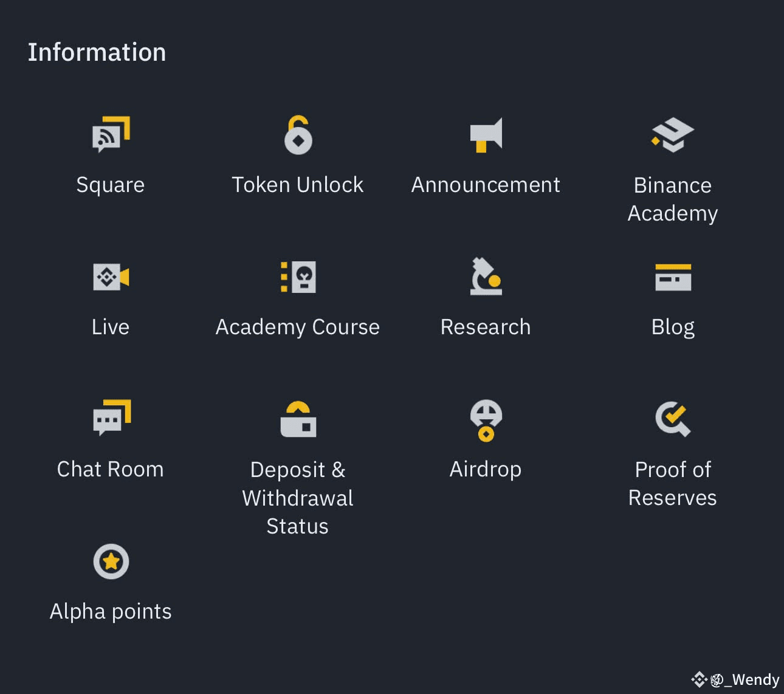Click the Token Unlock text label
The height and width of the screenshot is (694, 784).
(298, 185)
